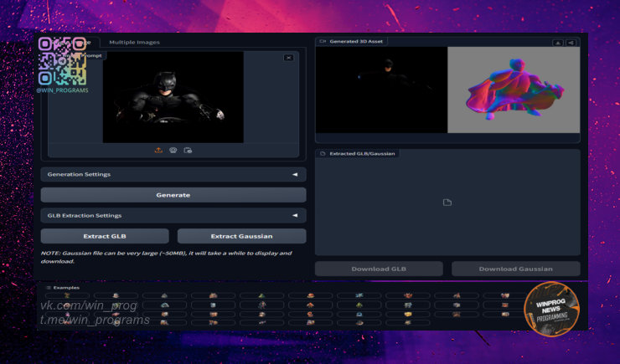Switch to the Multiple Images tab
The image size is (620, 364).
coord(134,42)
